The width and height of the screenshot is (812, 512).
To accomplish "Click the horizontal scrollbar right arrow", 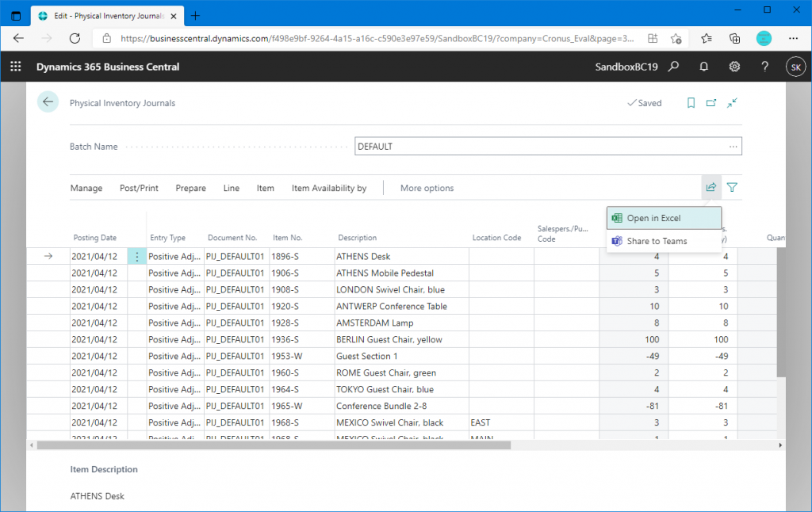I will click(780, 445).
